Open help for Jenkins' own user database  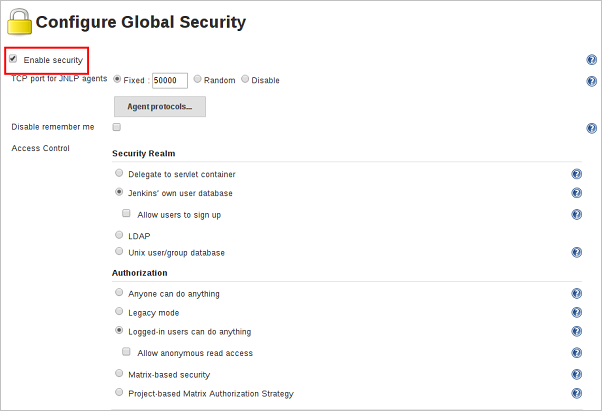[x=576, y=193]
